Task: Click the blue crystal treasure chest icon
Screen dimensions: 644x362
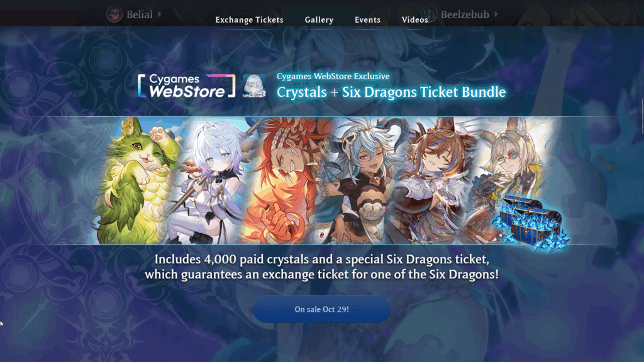Action: pos(530,222)
